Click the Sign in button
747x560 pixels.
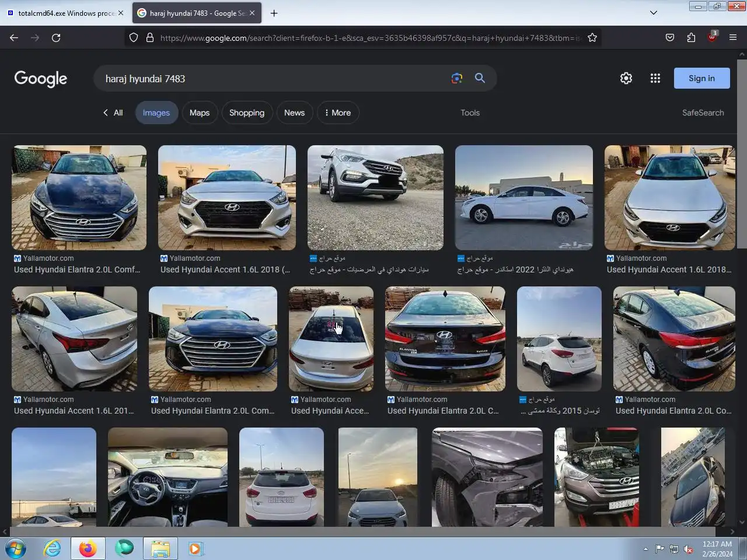pos(701,78)
